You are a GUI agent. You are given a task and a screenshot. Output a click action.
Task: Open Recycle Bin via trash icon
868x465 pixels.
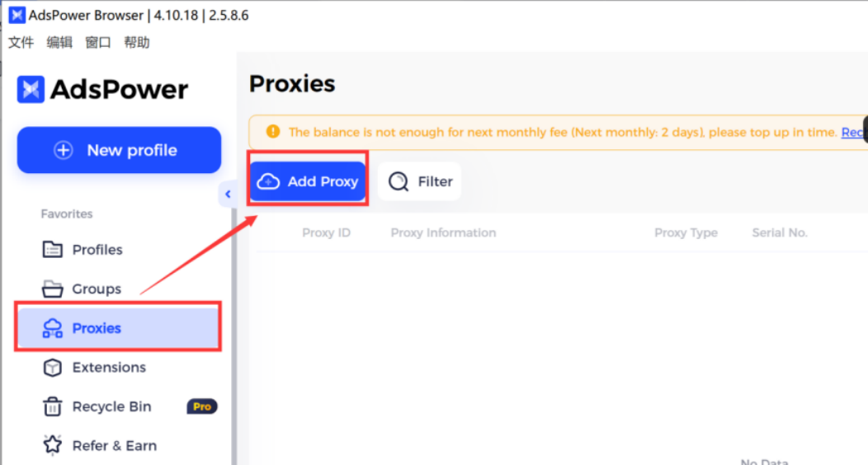coord(53,406)
